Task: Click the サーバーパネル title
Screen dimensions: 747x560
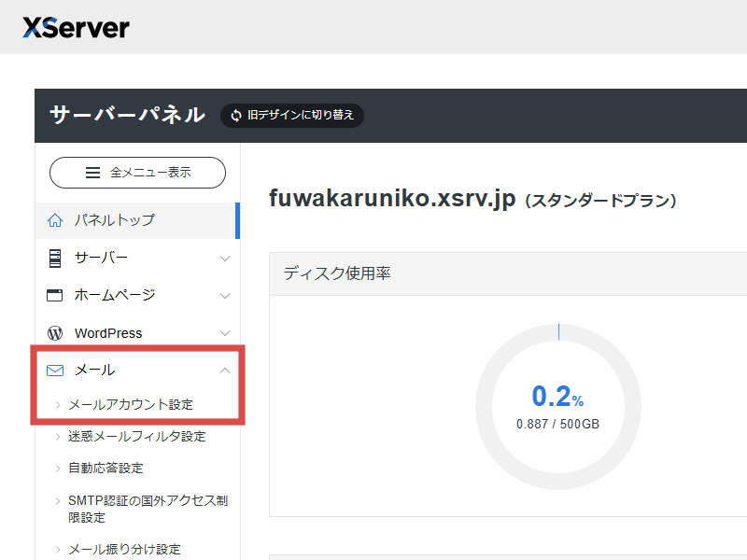Action: (x=127, y=115)
